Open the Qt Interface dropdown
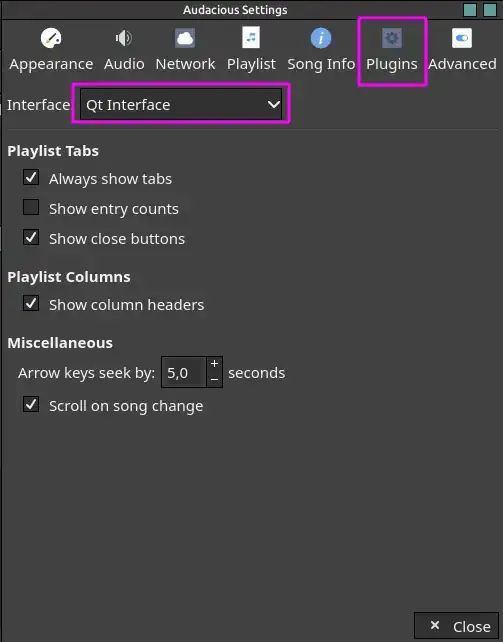The width and height of the screenshot is (503, 642). (x=181, y=104)
